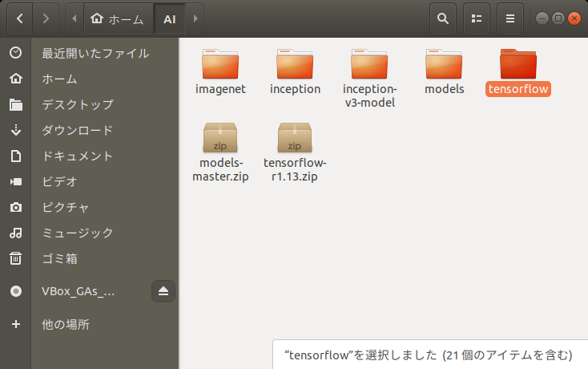Viewport: 588px width, 369px height.
Task: Click the download arrow sidebar icon
Action: (x=16, y=130)
